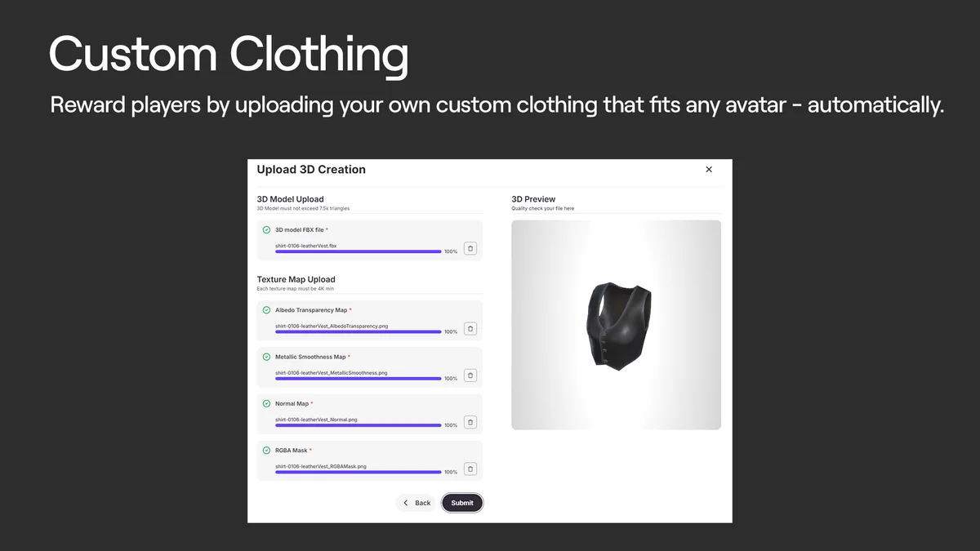Viewport: 980px width, 551px height.
Task: Click the shirt-0106-leatherVest_Normal.png filename
Action: (x=316, y=420)
